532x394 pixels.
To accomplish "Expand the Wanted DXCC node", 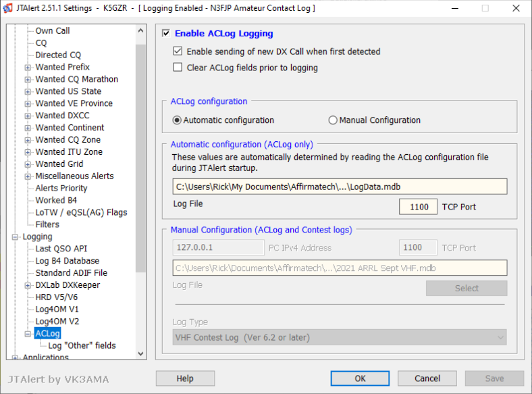I will [28, 116].
